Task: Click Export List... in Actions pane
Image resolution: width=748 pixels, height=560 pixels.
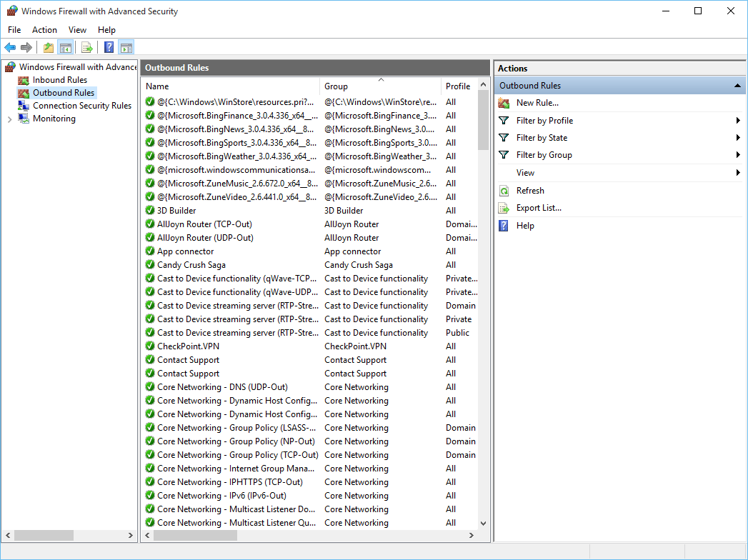Action: 539,208
